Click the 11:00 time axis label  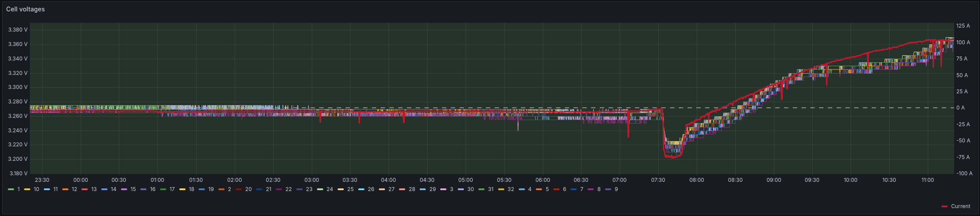click(x=928, y=180)
